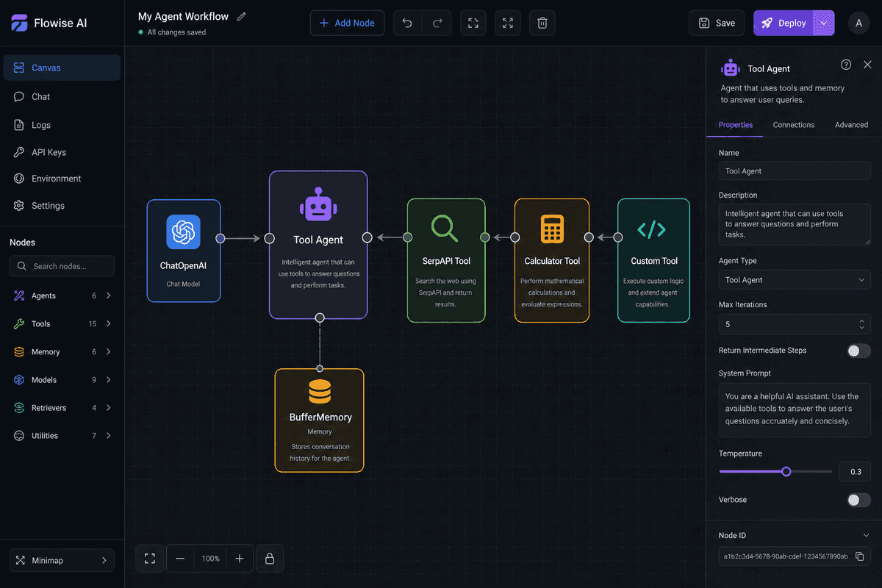The width and height of the screenshot is (882, 588).
Task: Turn on the Verbose toggle
Action: (858, 500)
